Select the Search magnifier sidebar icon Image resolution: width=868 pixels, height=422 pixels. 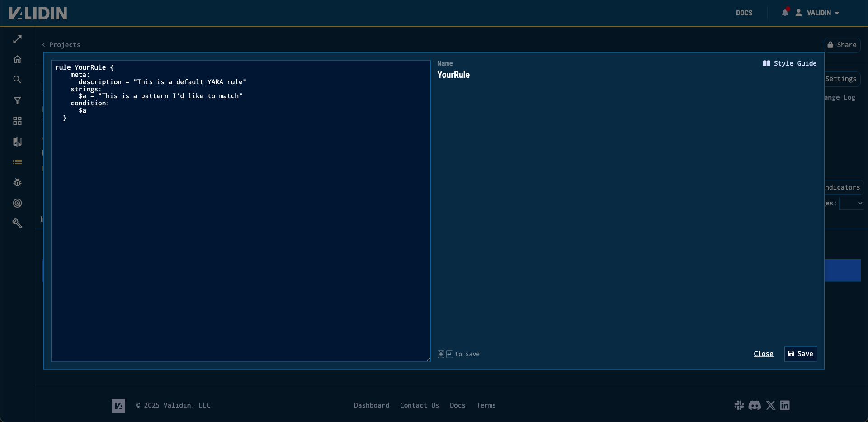point(17,80)
